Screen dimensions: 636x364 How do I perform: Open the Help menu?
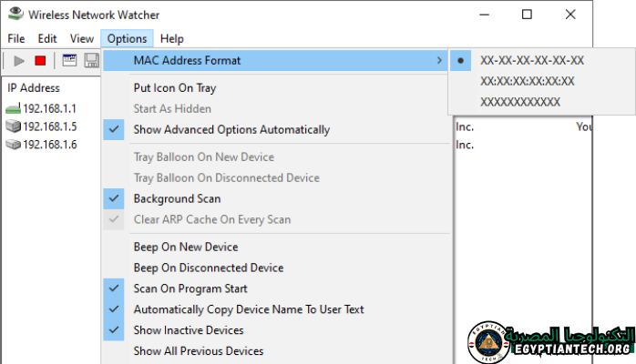coord(171,39)
